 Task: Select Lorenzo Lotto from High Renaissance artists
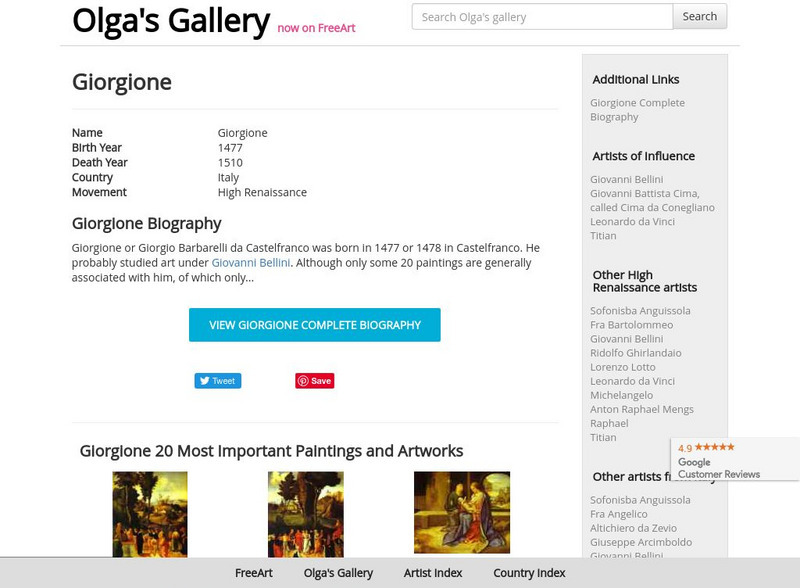(x=623, y=367)
